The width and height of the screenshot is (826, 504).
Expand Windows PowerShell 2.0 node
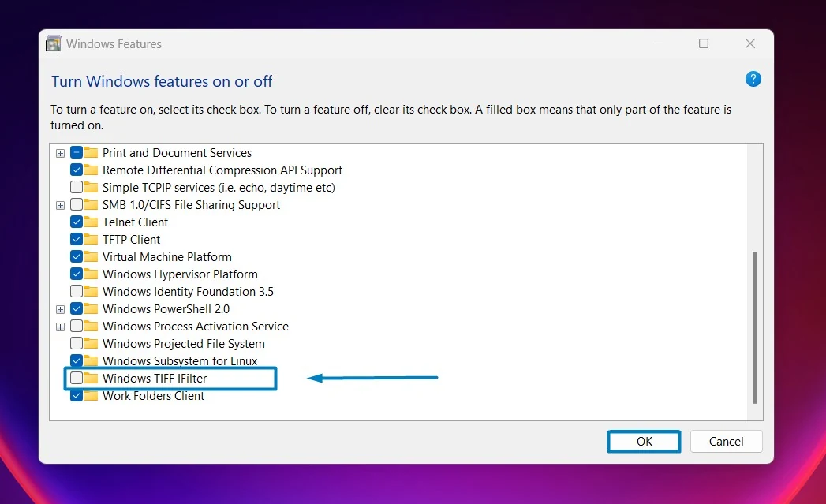click(x=60, y=310)
